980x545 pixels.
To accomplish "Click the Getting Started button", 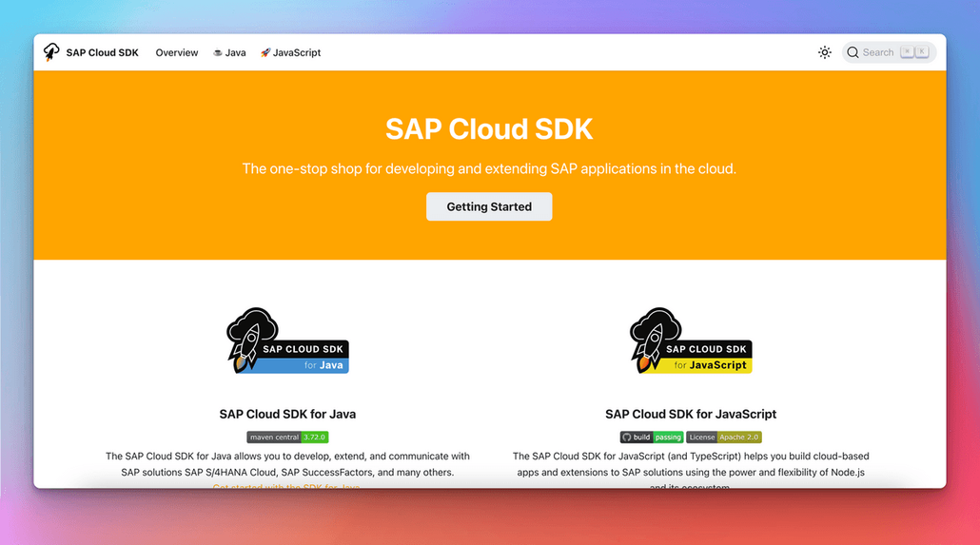I will [x=489, y=207].
